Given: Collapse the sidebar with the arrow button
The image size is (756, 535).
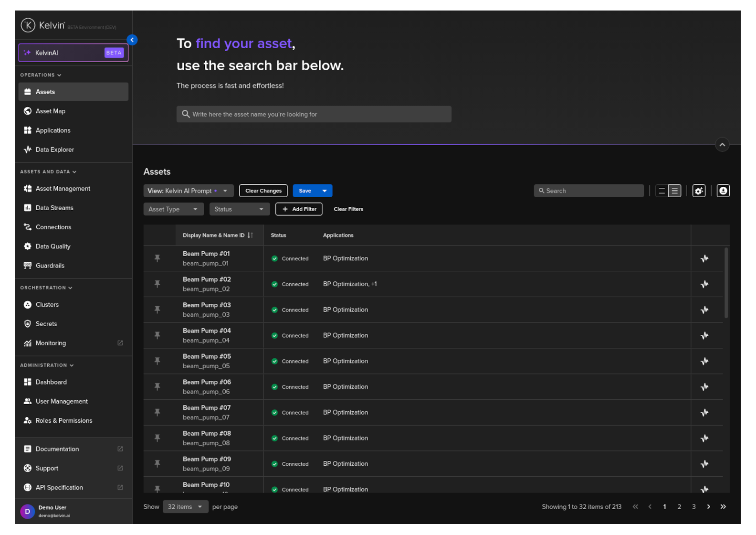Looking at the screenshot, I should 132,40.
